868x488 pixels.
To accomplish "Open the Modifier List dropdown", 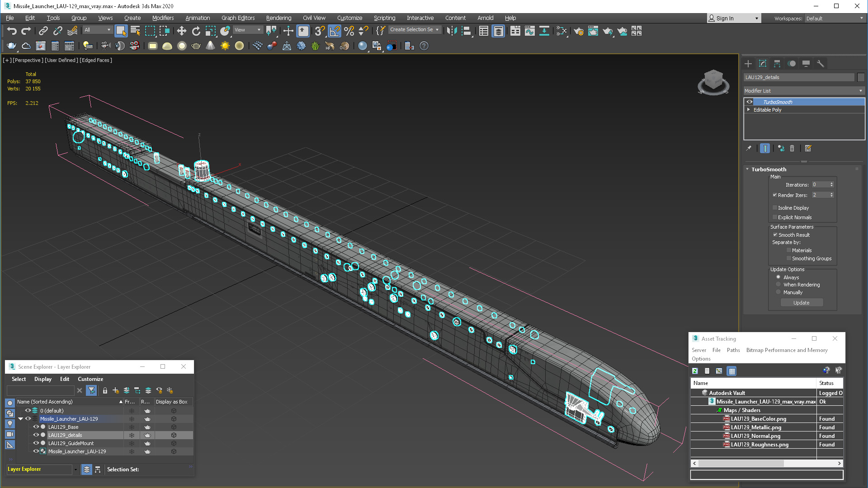I will (804, 91).
